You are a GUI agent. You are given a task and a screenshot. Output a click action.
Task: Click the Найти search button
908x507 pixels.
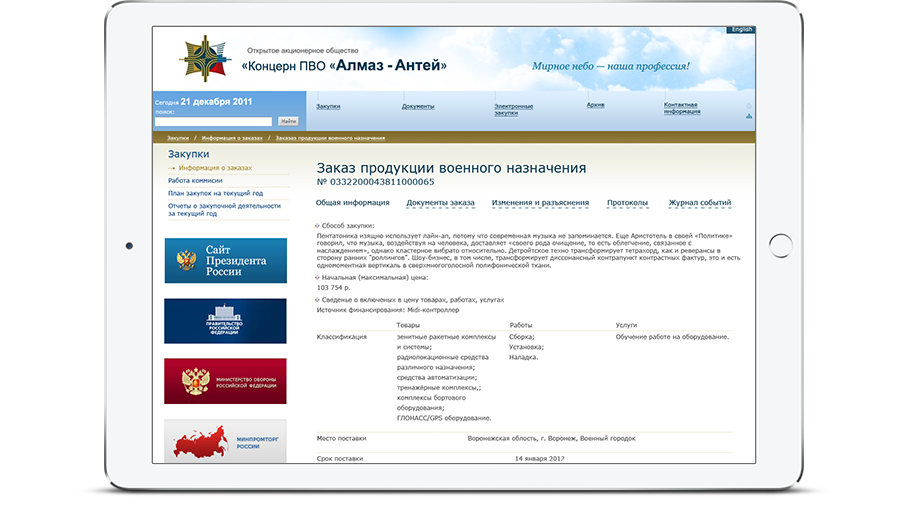(288, 121)
